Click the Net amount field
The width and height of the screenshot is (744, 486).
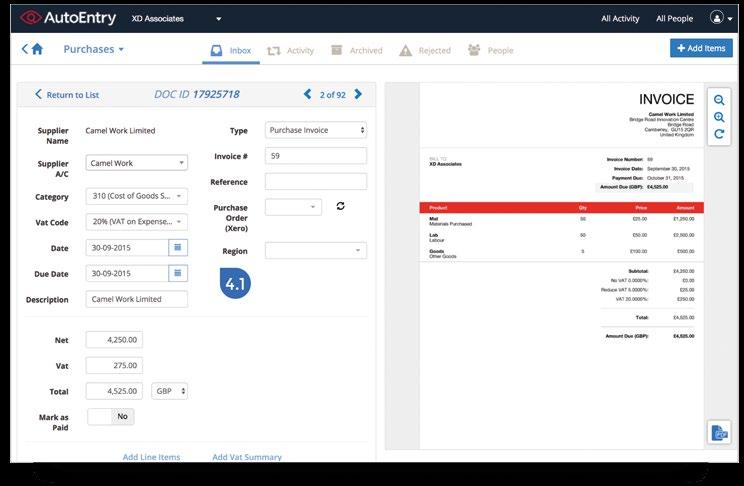point(114,340)
